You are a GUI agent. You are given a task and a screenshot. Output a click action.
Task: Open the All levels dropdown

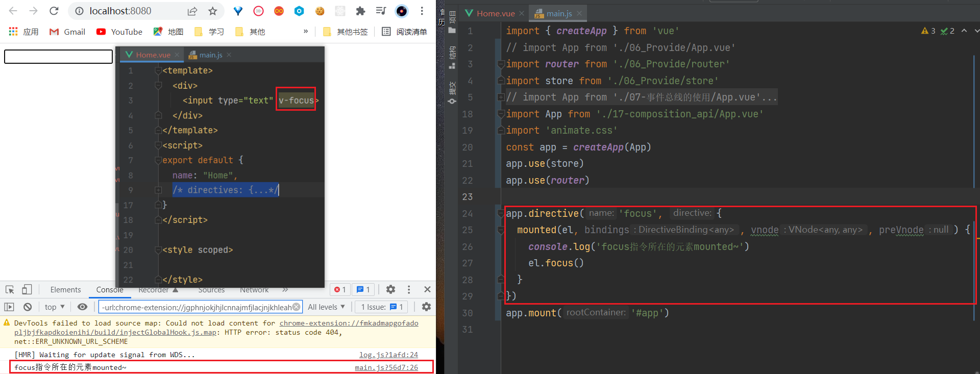tap(327, 307)
